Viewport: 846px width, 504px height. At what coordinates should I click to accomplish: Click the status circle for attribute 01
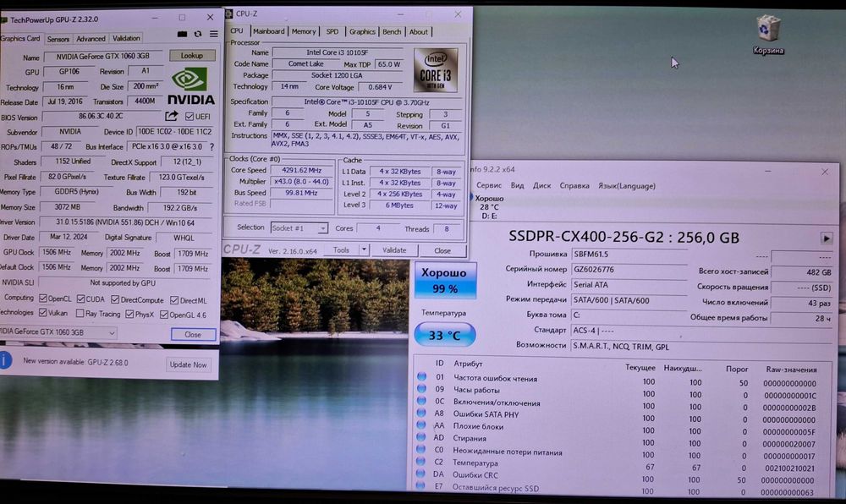tap(421, 377)
